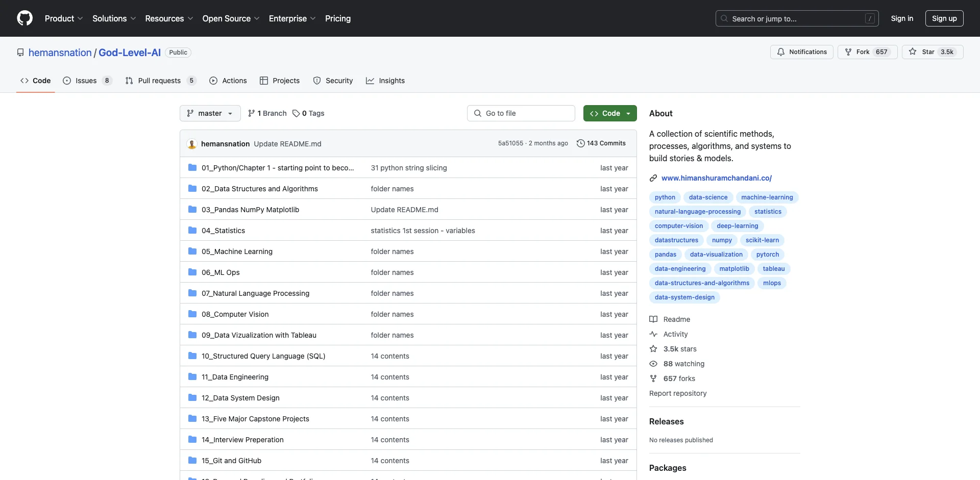Click the machine-learning topic tag
Viewport: 980px width, 480px height.
[767, 197]
